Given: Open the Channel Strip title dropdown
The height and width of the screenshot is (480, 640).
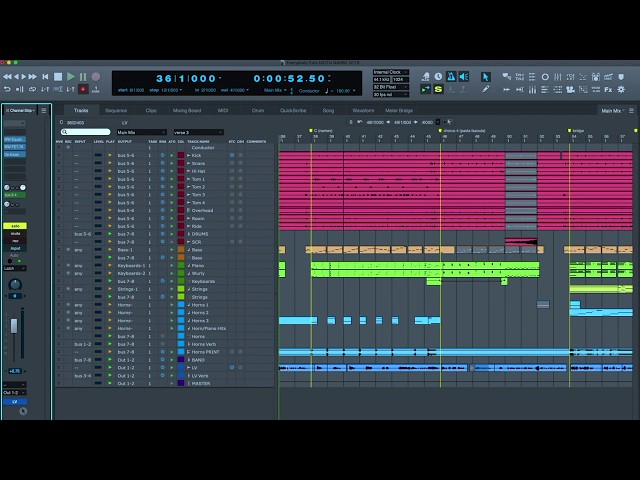Looking at the screenshot, I should (x=20, y=111).
